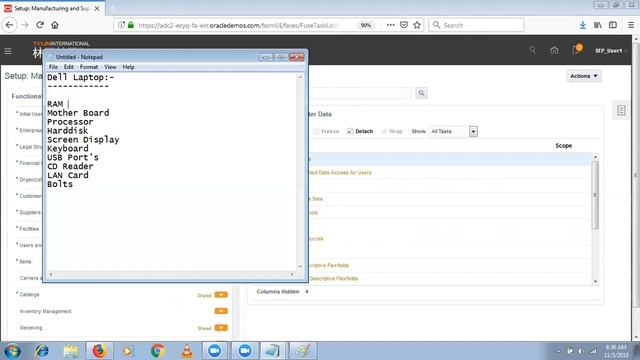Click site info shield icon in URL bar
Image resolution: width=640 pixels, height=360 pixels.
[121, 25]
